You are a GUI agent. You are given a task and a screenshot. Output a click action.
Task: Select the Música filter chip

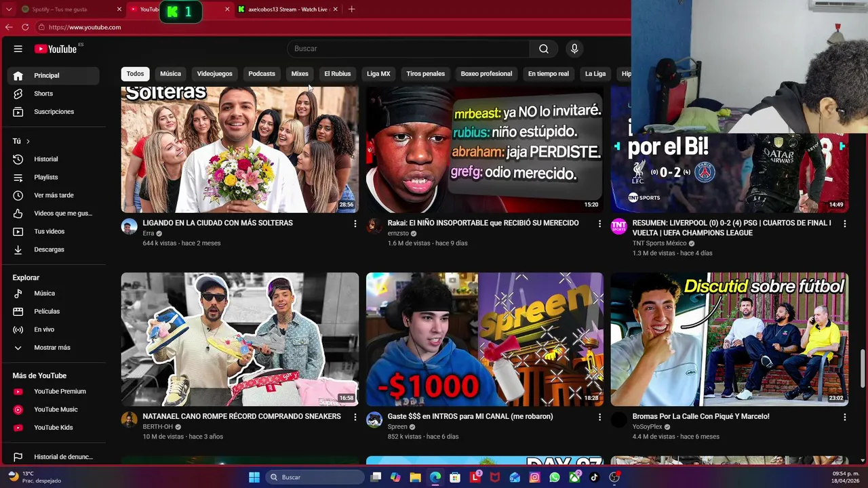click(x=170, y=74)
